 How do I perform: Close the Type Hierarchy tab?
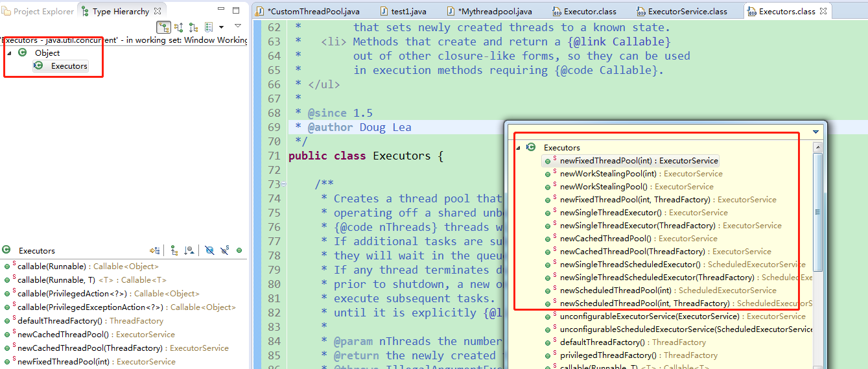[x=158, y=11]
